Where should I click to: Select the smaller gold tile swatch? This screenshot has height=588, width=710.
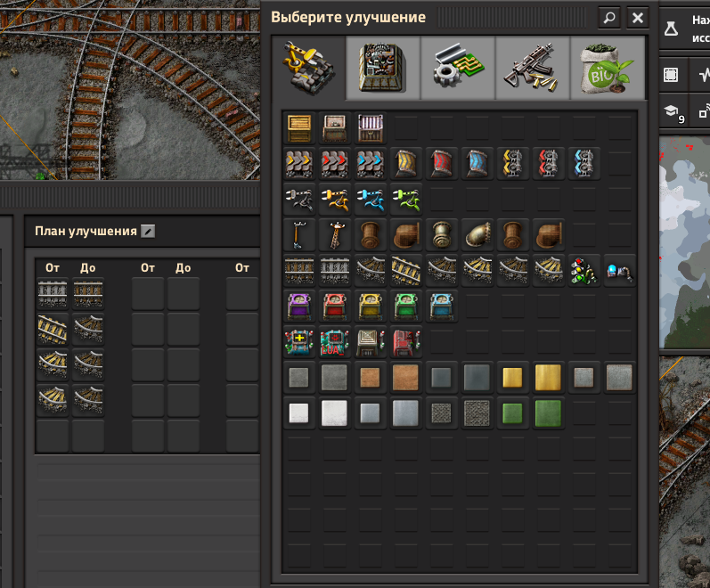point(513,377)
